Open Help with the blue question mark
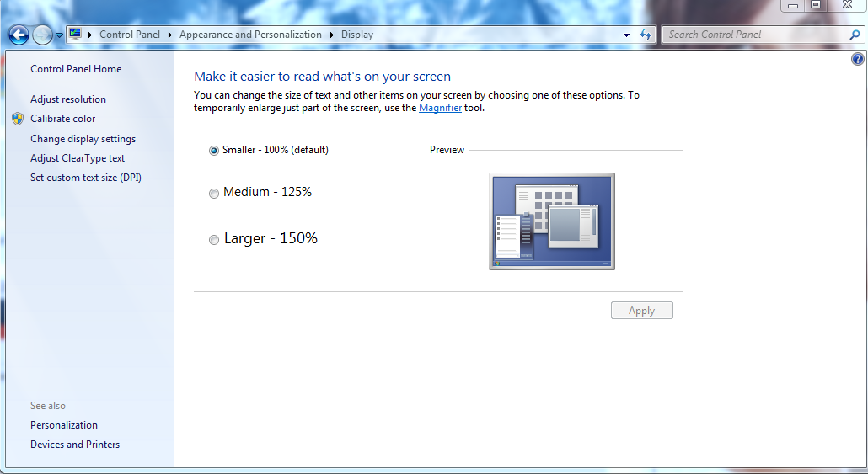Viewport: 868px width, 474px height. [x=858, y=59]
